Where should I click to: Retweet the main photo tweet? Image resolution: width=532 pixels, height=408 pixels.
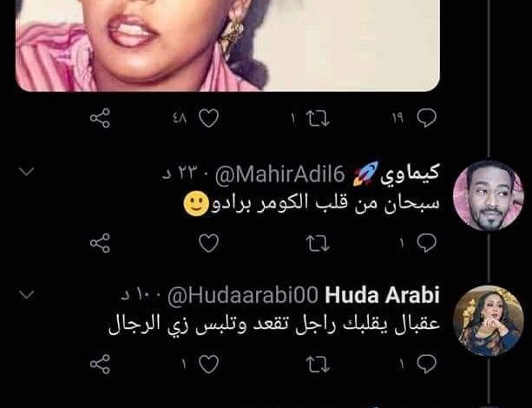318,118
